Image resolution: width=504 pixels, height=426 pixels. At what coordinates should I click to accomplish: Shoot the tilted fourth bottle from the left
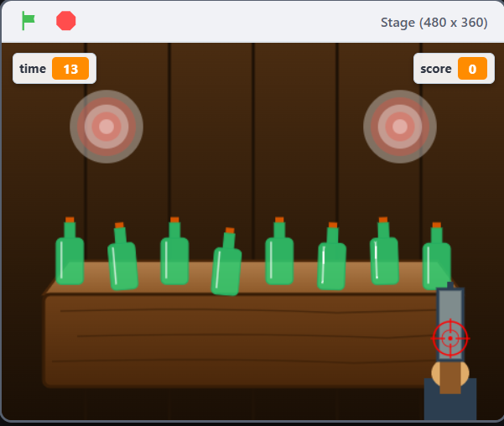point(226,262)
